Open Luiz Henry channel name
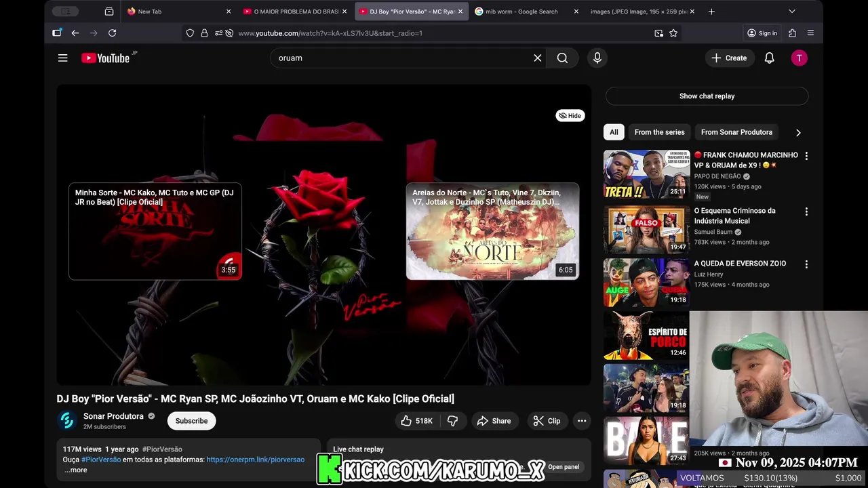Viewport: 868px width, 488px height. click(x=709, y=274)
